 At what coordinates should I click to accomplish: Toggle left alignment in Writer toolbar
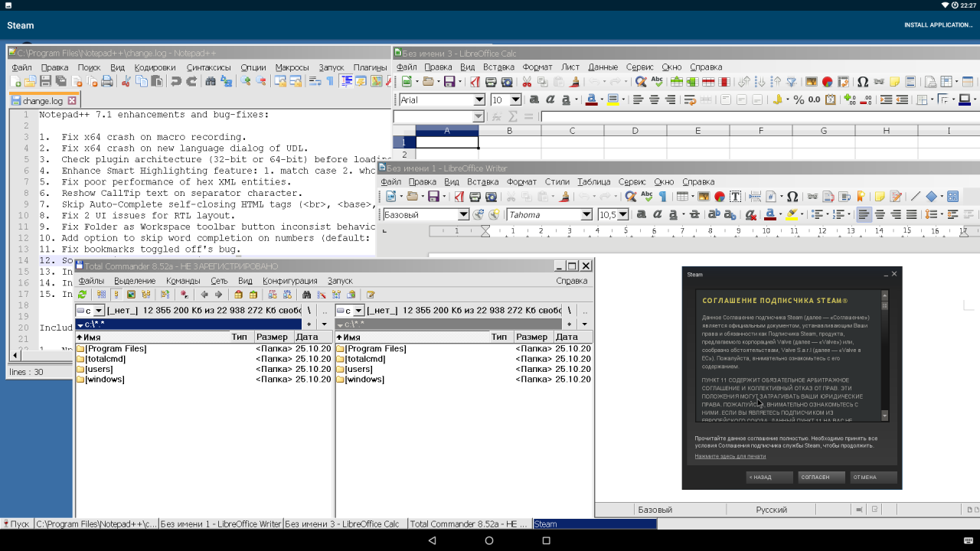coord(864,215)
